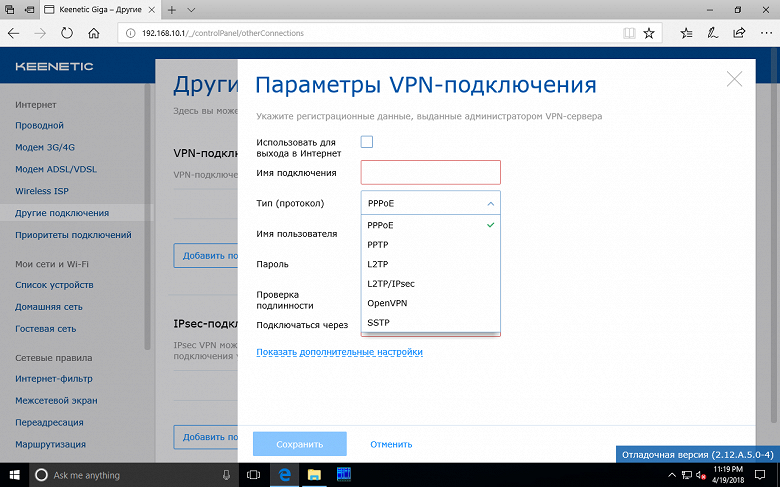Click the Отменить link

[391, 444]
